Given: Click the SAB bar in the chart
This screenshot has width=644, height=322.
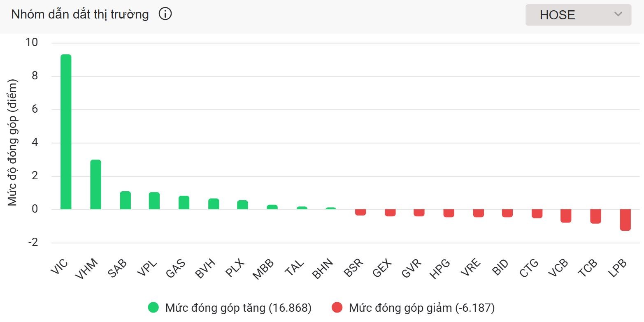Looking at the screenshot, I should point(125,200).
